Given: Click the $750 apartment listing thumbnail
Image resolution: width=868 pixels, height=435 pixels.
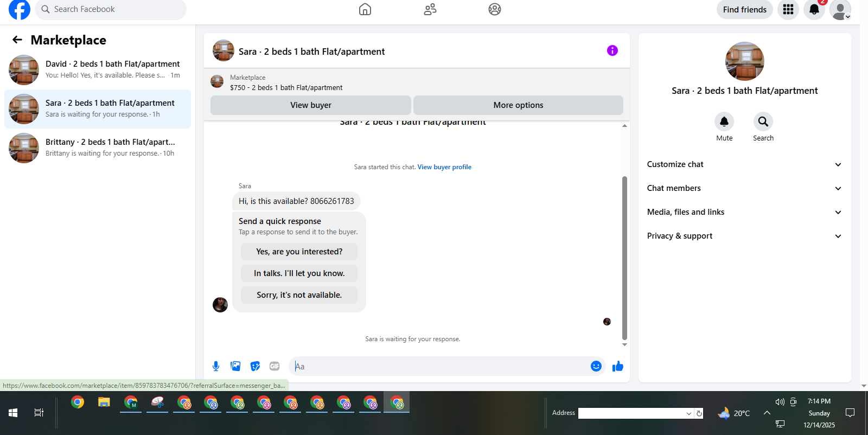Looking at the screenshot, I should [x=217, y=82].
